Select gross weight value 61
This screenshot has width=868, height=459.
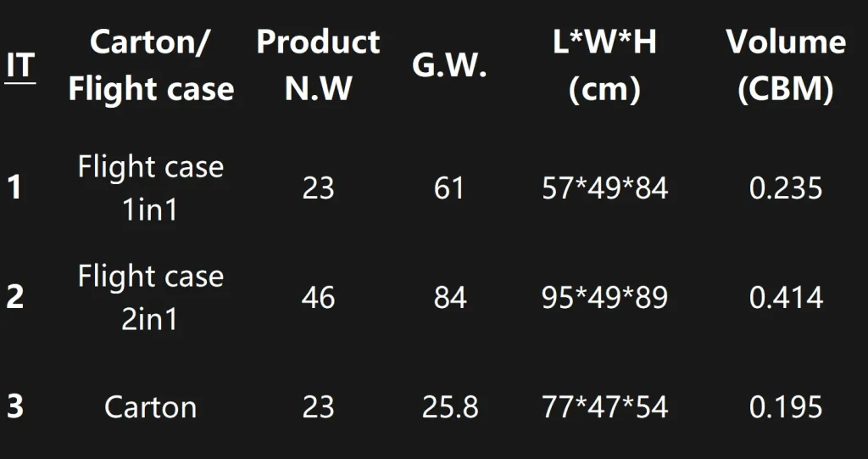(449, 188)
